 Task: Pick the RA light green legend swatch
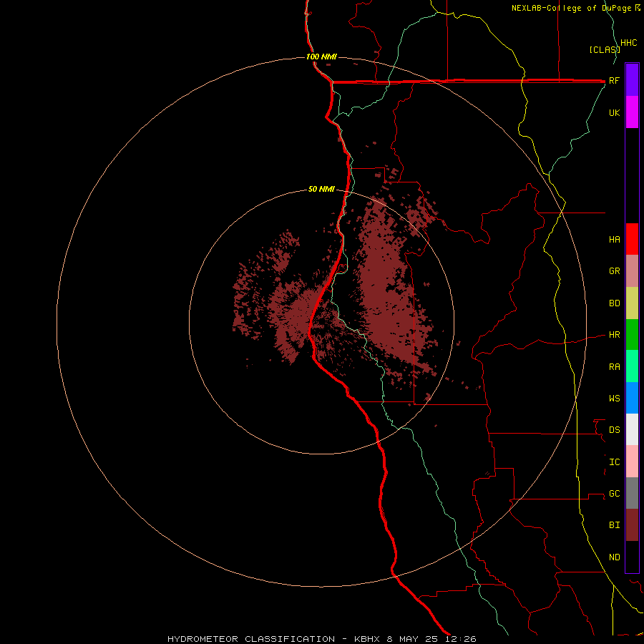(x=632, y=366)
